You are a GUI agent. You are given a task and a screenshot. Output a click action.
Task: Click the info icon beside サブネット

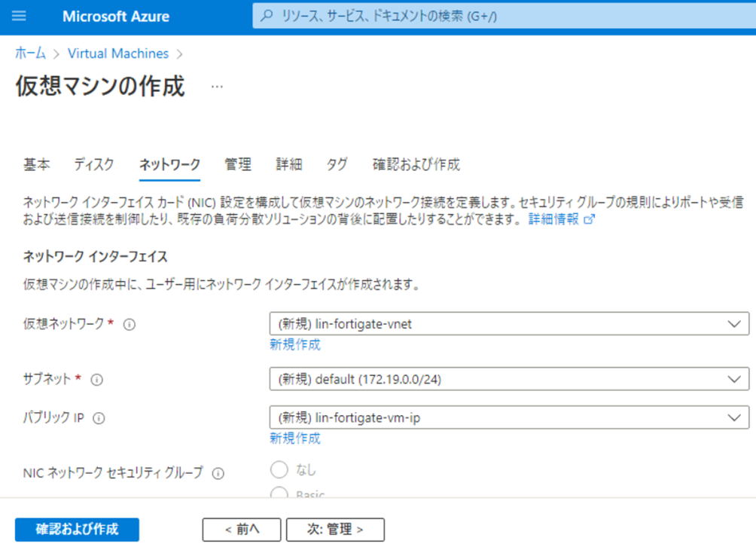pos(96,380)
